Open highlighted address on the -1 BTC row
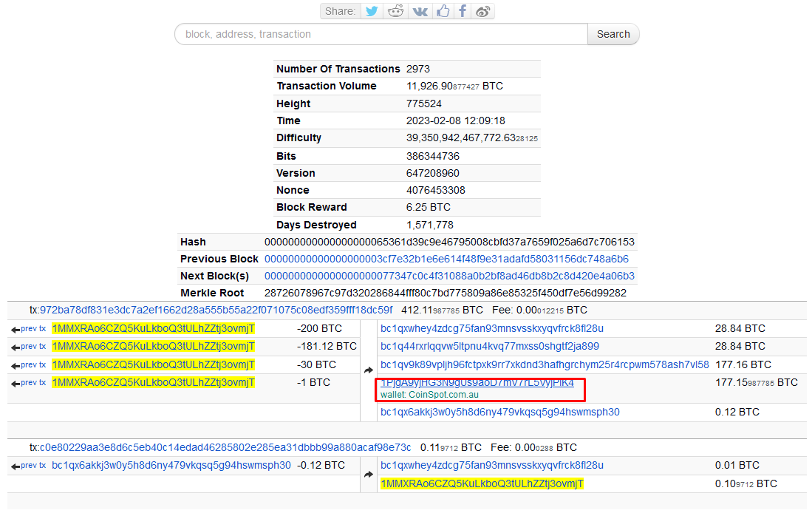The width and height of the screenshot is (812, 516). click(x=153, y=383)
